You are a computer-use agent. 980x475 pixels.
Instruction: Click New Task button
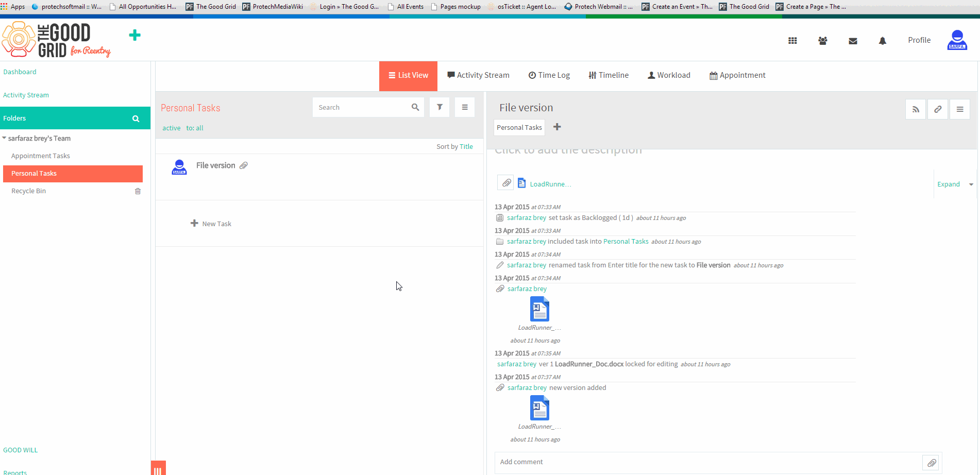211,224
